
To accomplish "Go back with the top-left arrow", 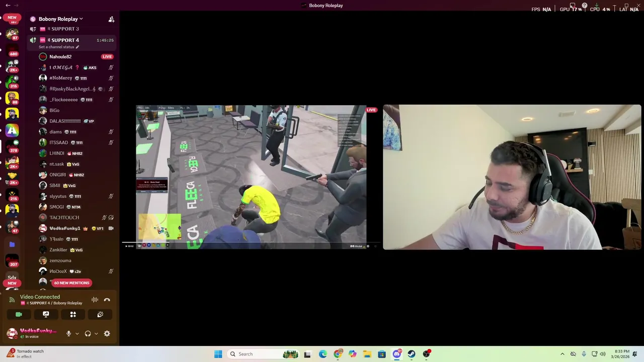I will click(8, 5).
